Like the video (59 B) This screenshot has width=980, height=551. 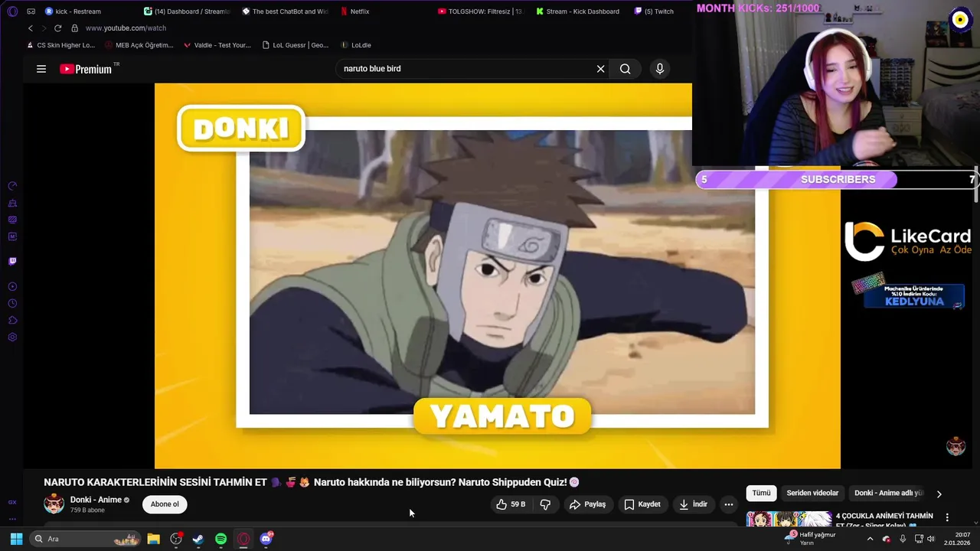[510, 504]
